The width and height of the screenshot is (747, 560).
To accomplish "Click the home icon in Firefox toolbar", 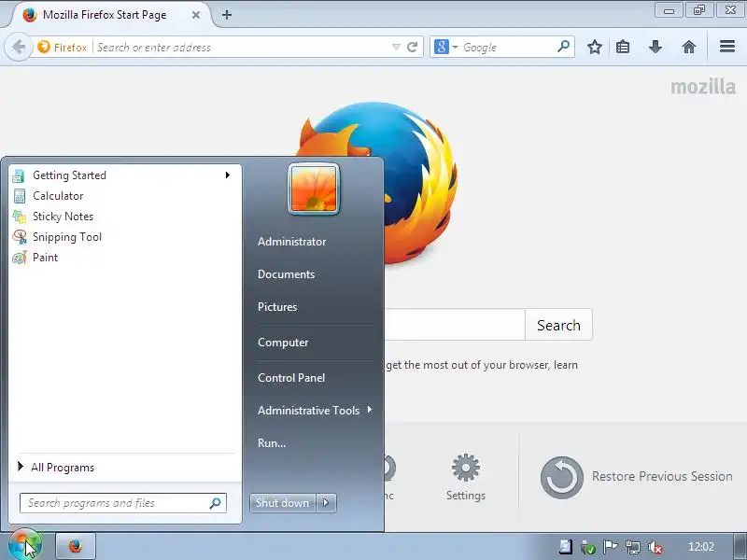I will click(x=689, y=48).
